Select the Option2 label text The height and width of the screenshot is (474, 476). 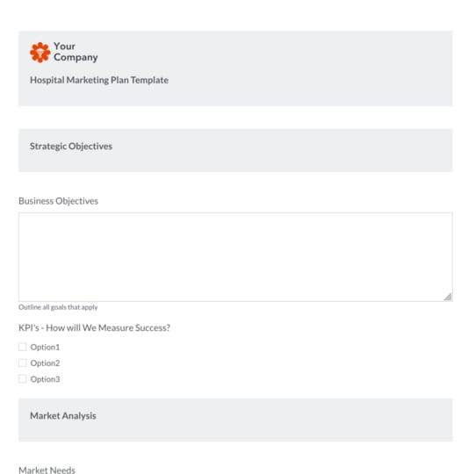45,363
